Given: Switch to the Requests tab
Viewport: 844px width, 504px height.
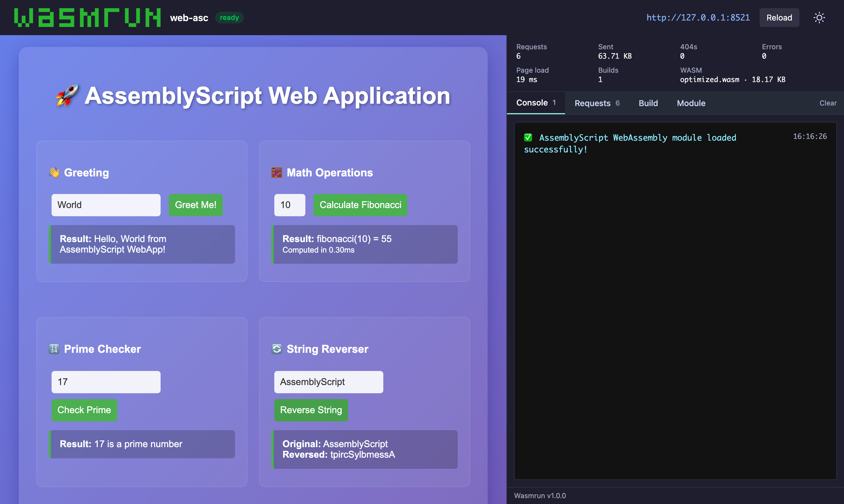Looking at the screenshot, I should (597, 103).
